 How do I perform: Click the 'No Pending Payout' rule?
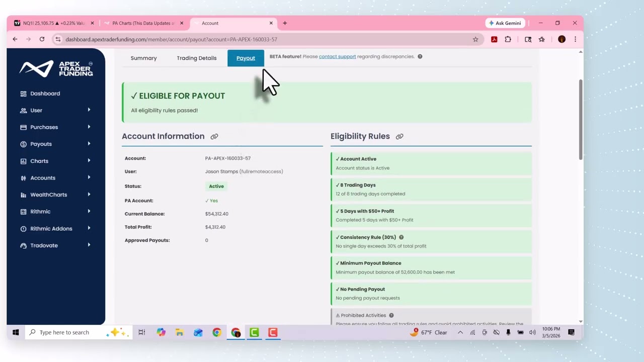point(431,294)
